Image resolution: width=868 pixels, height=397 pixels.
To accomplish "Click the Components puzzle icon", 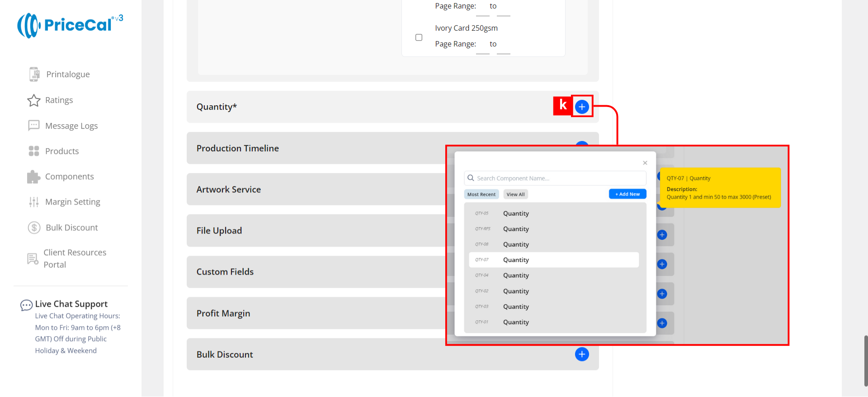I will pos(34,177).
